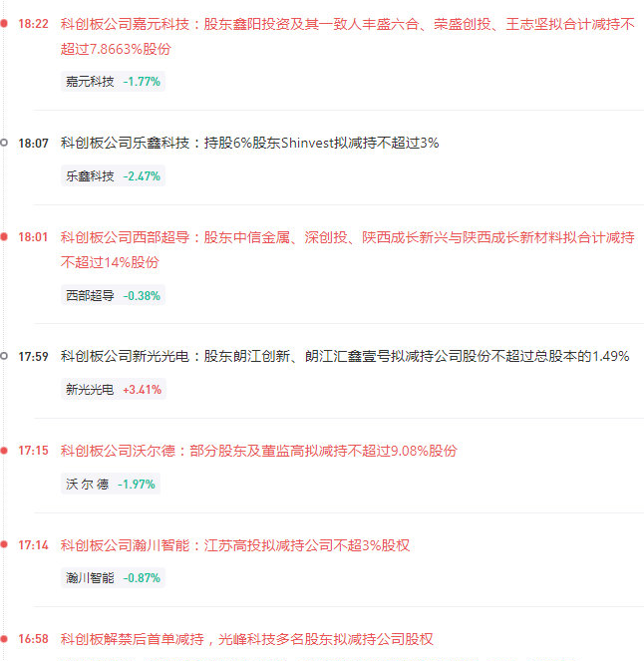
Task: Open the 瀚川智能 江苏高投 reduction headline
Action: pos(234,545)
